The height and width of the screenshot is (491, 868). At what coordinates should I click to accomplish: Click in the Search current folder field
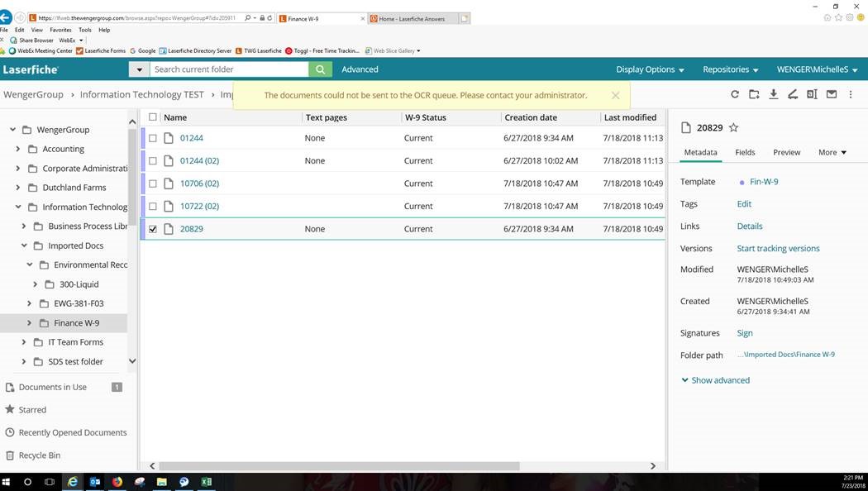click(x=227, y=69)
